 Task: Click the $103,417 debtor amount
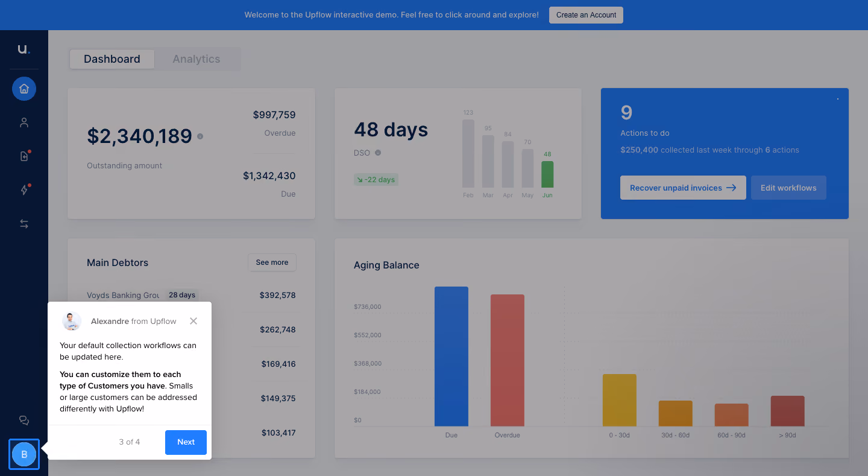click(278, 433)
